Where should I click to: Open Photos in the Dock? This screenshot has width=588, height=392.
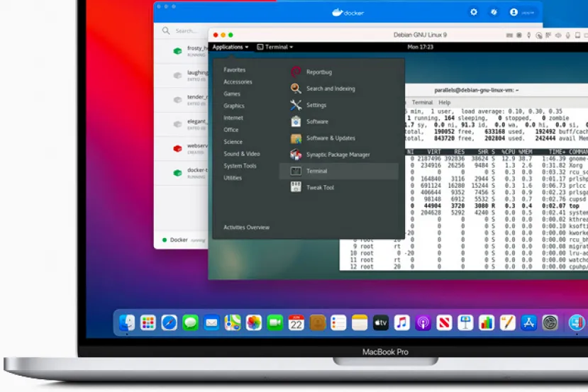(254, 323)
